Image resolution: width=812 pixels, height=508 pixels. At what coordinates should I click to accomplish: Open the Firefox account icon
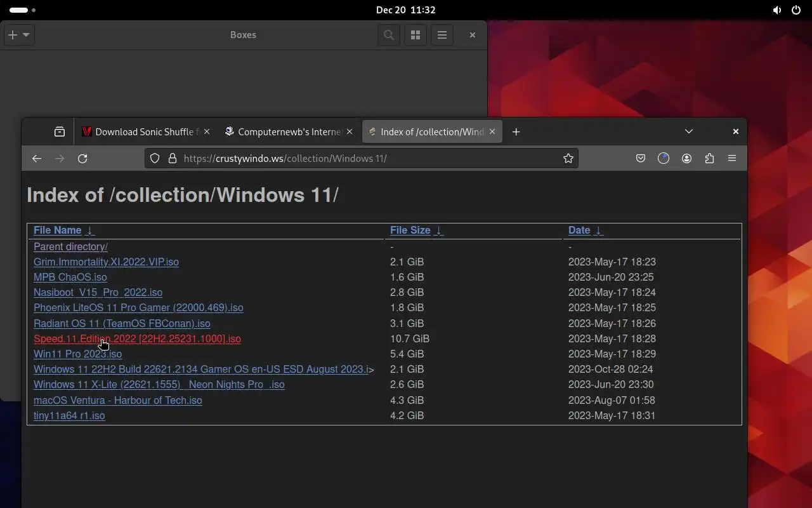pos(686,158)
